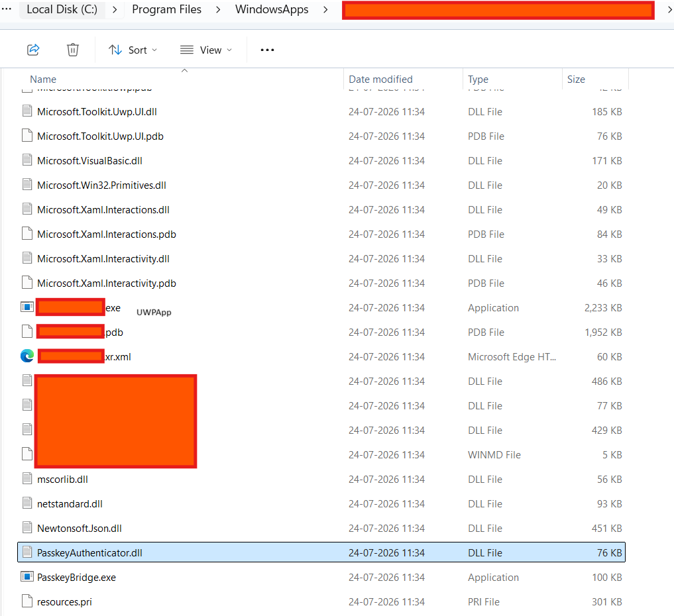Select Microsoft.VisualBasic.dll file

point(321,161)
